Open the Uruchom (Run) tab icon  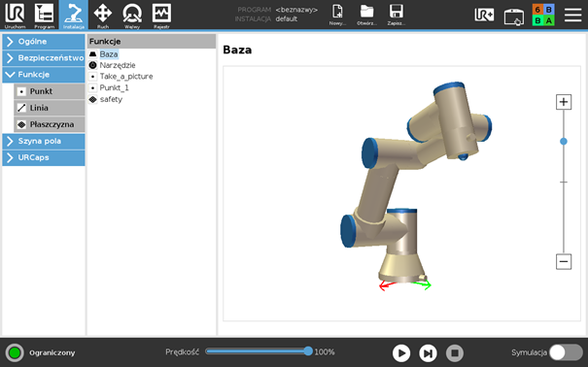point(15,16)
